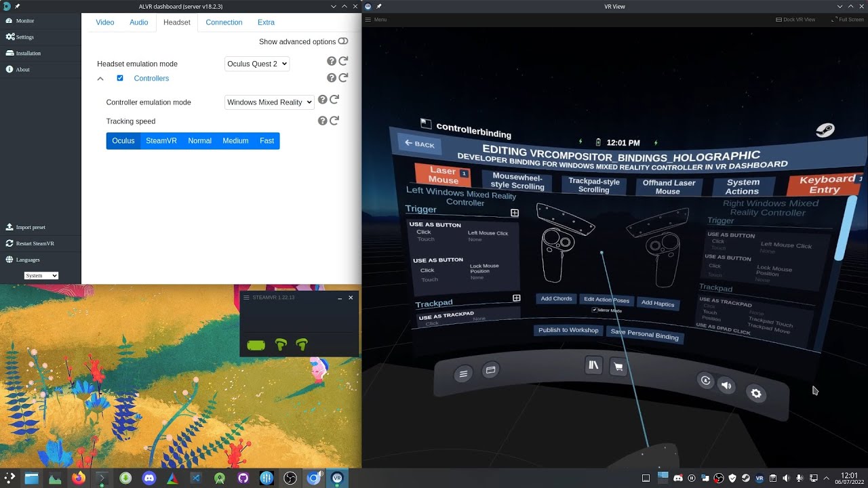Select Medium tracking speed option
Image resolution: width=868 pixels, height=488 pixels.
point(235,141)
